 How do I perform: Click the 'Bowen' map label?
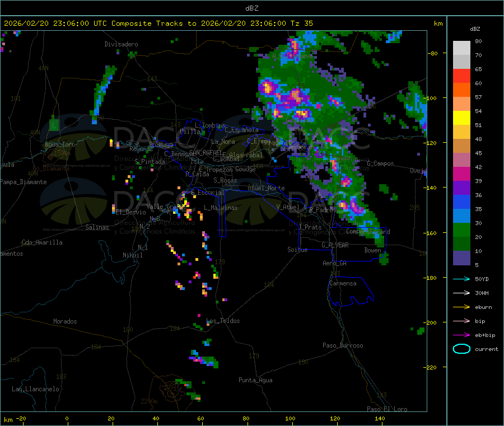tap(372, 250)
